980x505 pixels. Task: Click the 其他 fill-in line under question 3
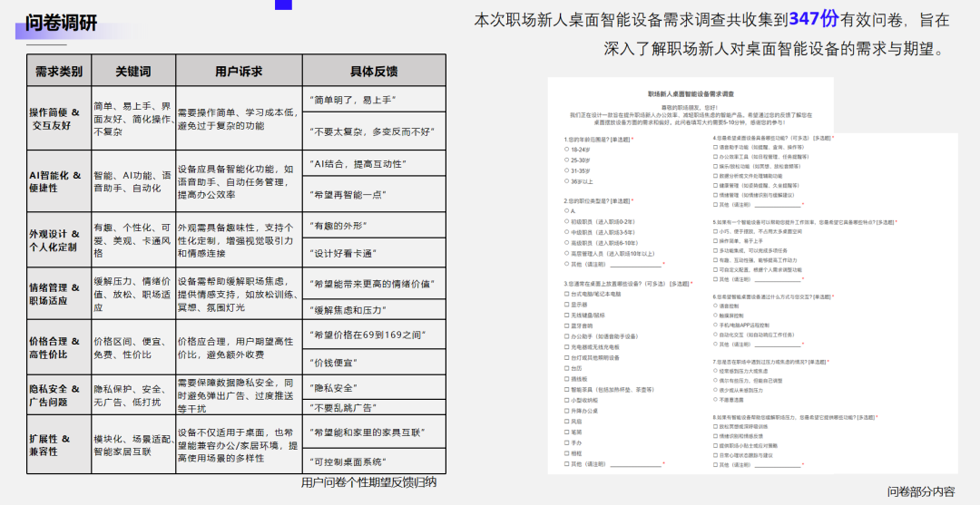[x=636, y=465]
